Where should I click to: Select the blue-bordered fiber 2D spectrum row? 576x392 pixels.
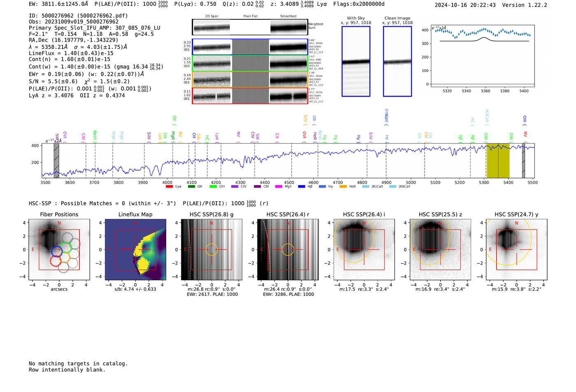click(x=250, y=47)
